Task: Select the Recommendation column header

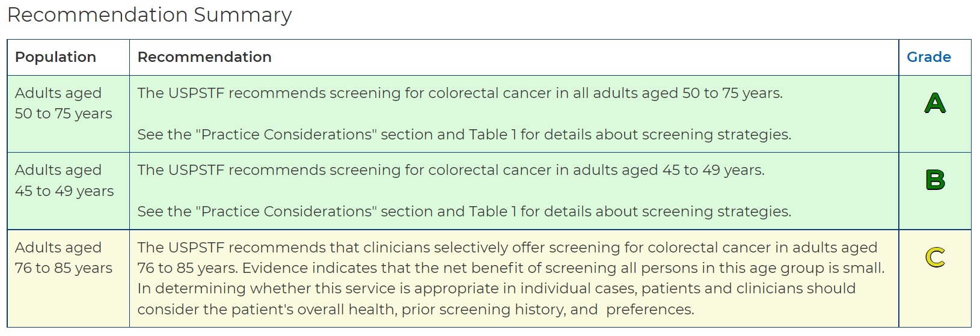Action: 204,57
